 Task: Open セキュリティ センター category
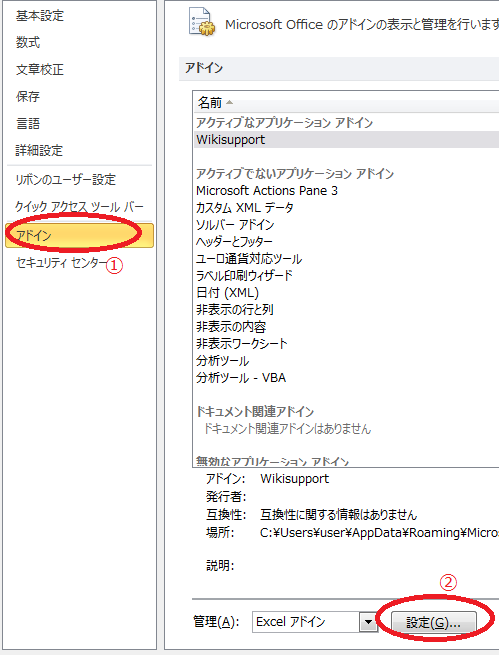point(63,263)
